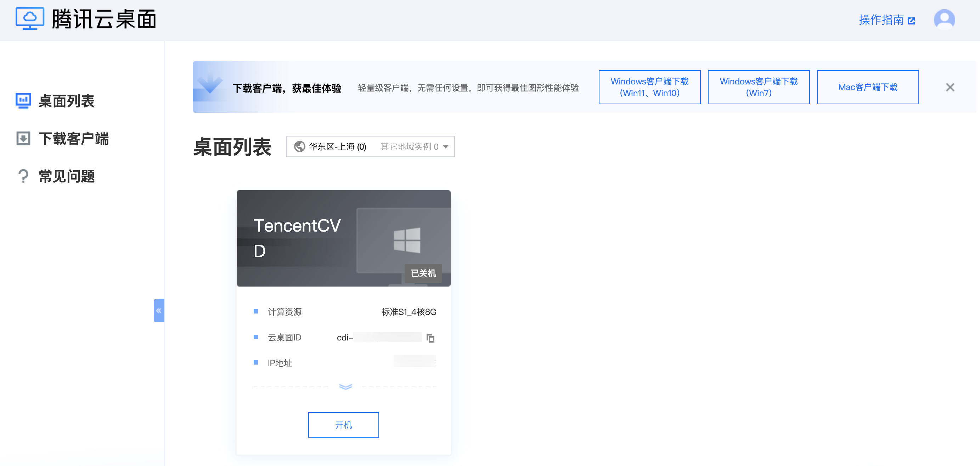Go to 下载客户端 in the sidebar
This screenshot has width=980, height=466.
pos(73,139)
